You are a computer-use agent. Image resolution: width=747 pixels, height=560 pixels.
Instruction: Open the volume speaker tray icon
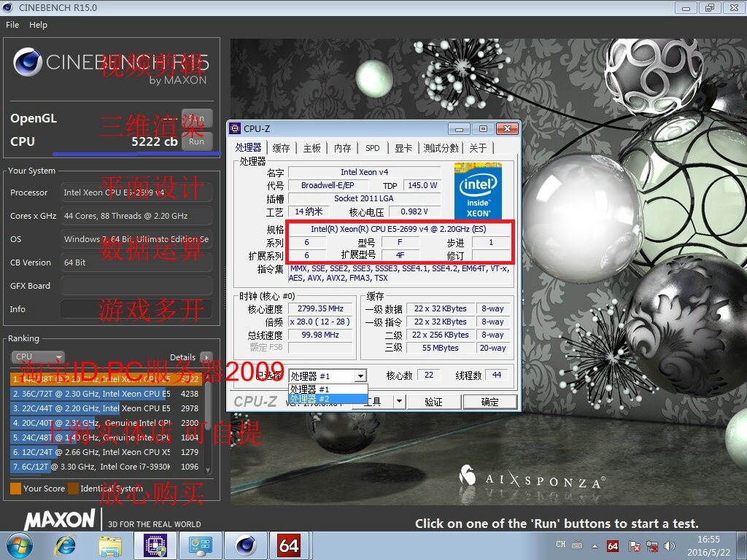670,546
